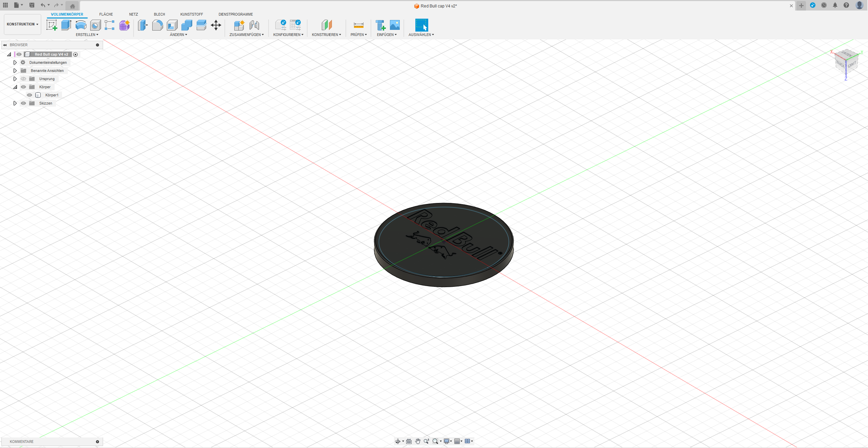Viewport: 868px width, 448px height.
Task: Select the Spiegeln tool
Action: coord(255,25)
